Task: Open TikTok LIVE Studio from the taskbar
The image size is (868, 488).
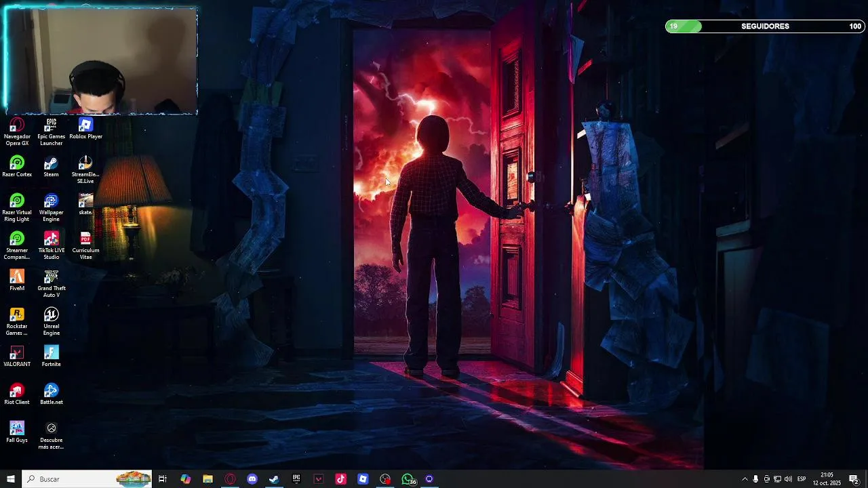Action: (x=340, y=479)
